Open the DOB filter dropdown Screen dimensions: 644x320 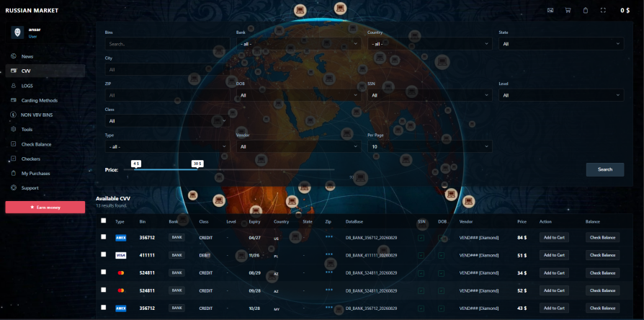coord(299,95)
